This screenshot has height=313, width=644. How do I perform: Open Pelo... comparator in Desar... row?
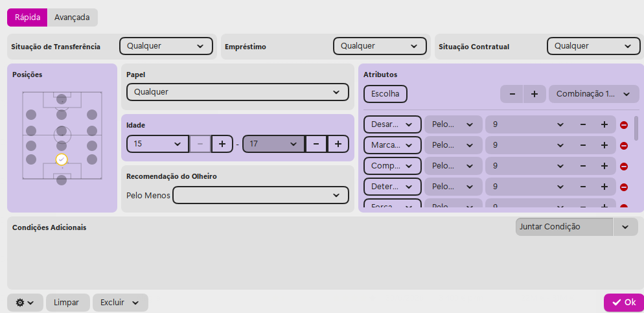454,124
